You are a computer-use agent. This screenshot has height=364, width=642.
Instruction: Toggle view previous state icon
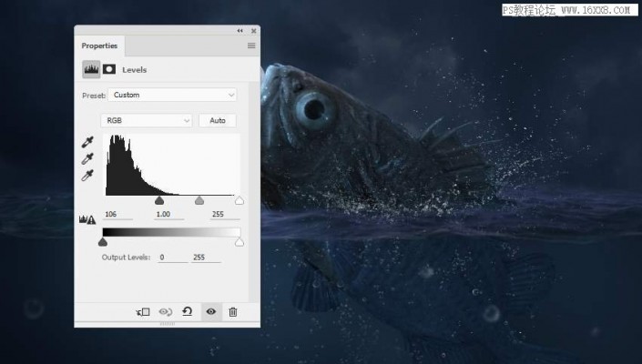coord(166,312)
